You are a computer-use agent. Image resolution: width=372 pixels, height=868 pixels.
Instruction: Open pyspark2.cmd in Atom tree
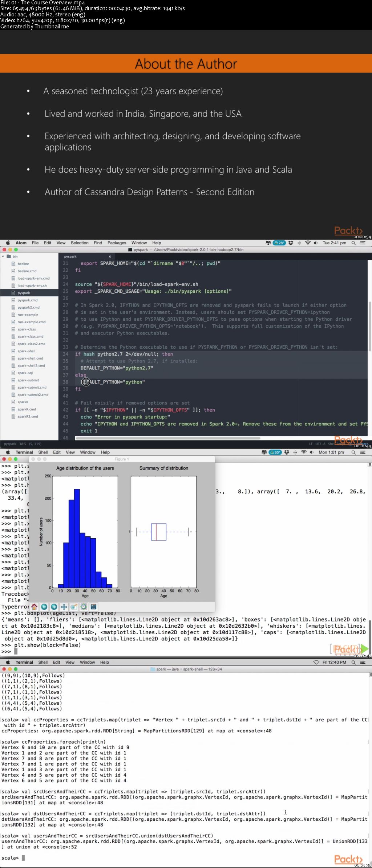29,307
